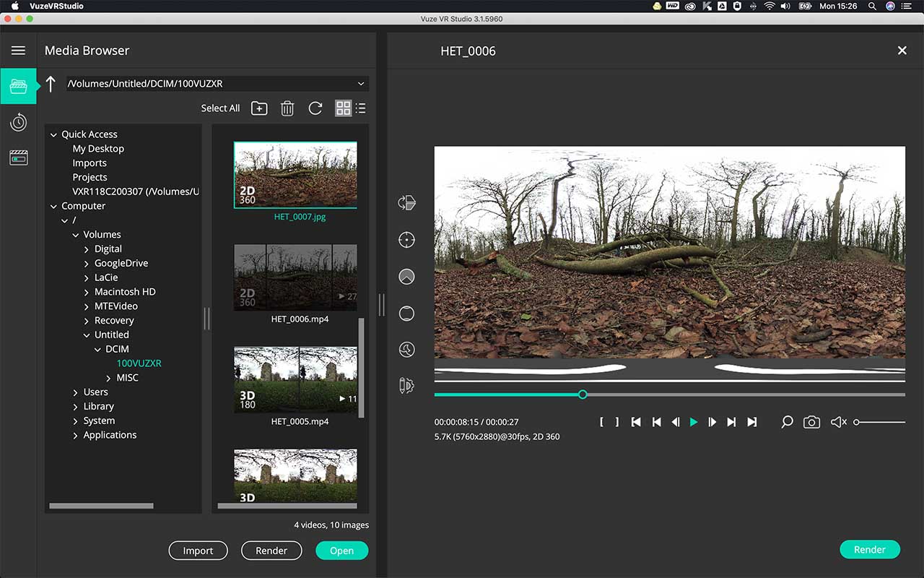The image size is (924, 578).
Task: Select My Desktop in Quick Access
Action: pyautogui.click(x=98, y=149)
